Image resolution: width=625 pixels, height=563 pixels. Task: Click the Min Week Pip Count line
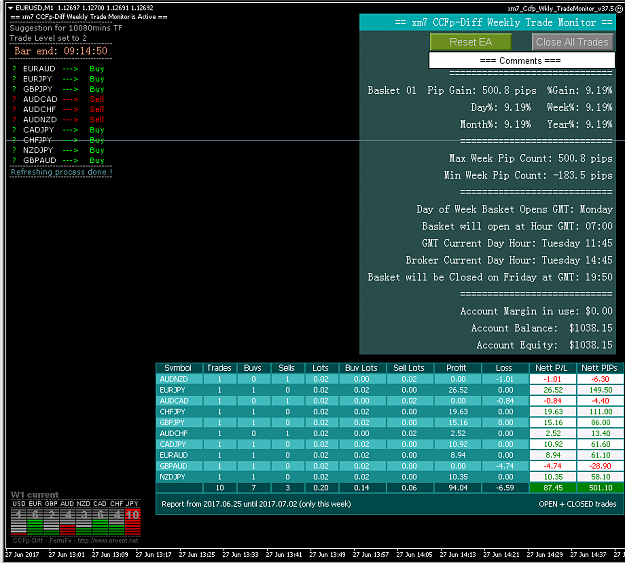pos(528,175)
